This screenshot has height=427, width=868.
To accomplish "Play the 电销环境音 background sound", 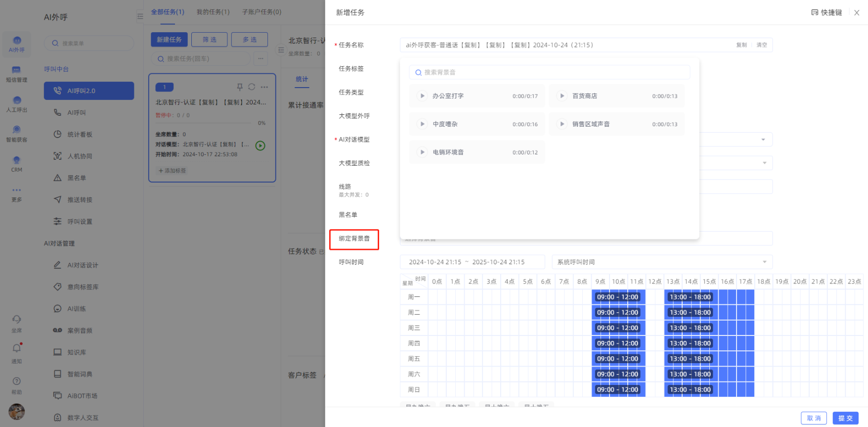I will pos(422,152).
